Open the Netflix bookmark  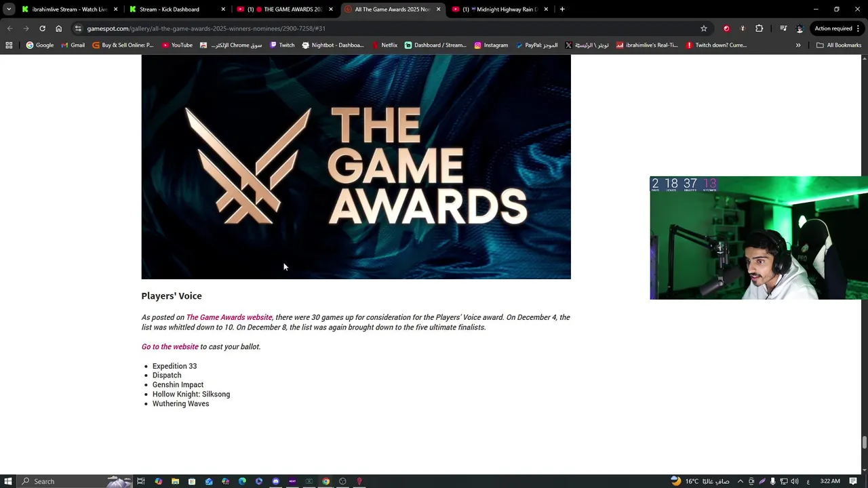tap(384, 45)
